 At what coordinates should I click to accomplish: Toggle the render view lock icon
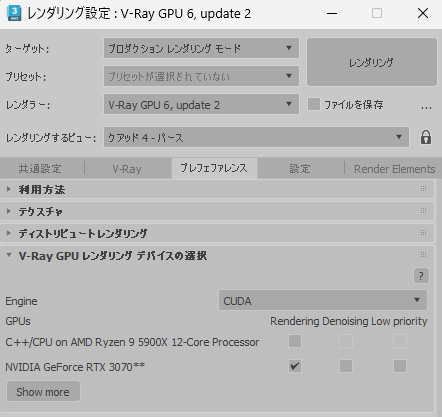click(x=426, y=137)
